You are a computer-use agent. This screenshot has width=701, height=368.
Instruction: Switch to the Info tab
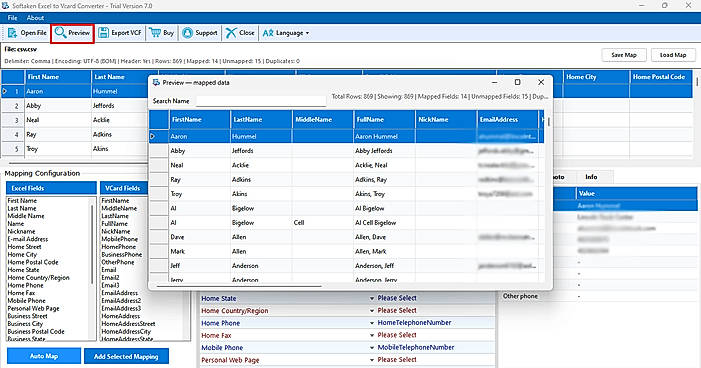591,177
